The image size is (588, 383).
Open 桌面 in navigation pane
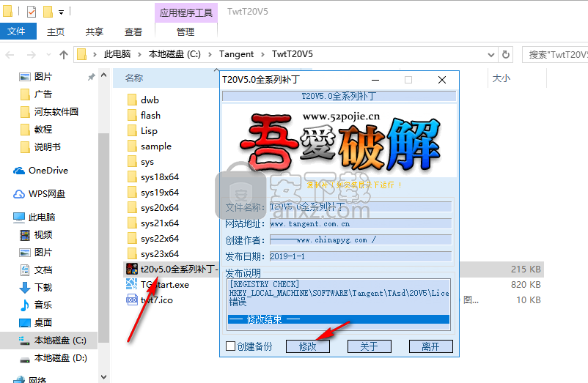coord(43,323)
